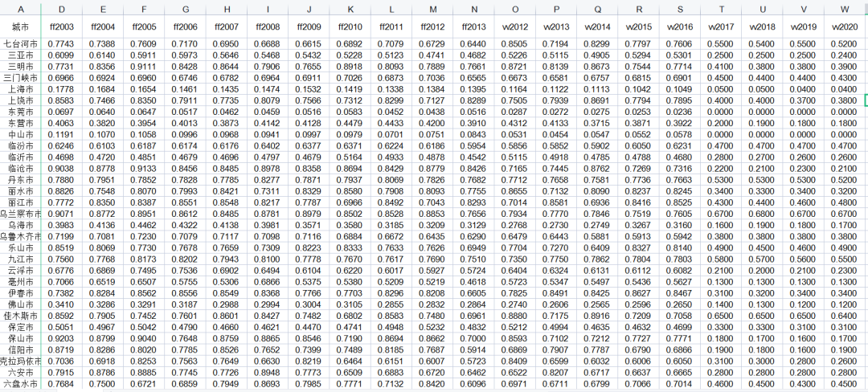Select the 七台河市 city cell

[20, 43]
